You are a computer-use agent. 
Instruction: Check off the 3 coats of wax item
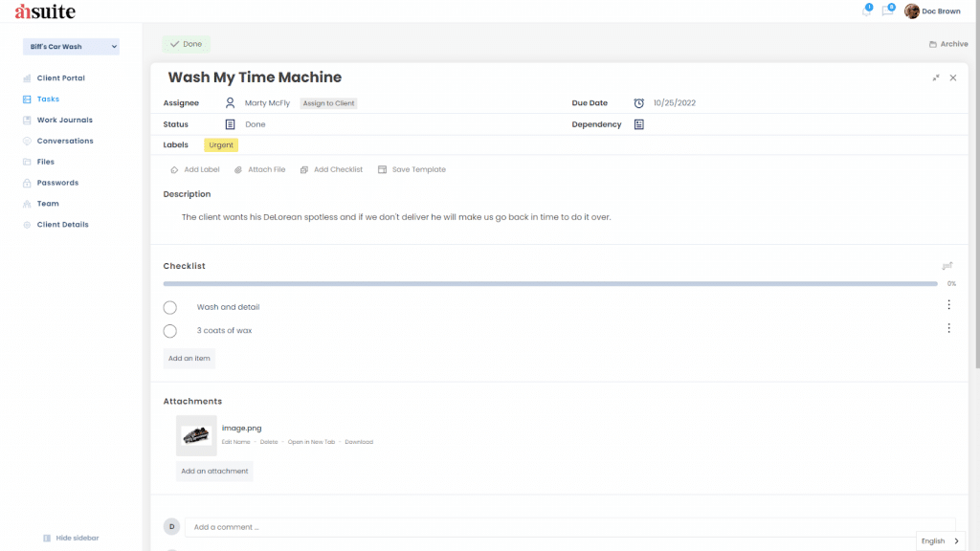point(169,331)
